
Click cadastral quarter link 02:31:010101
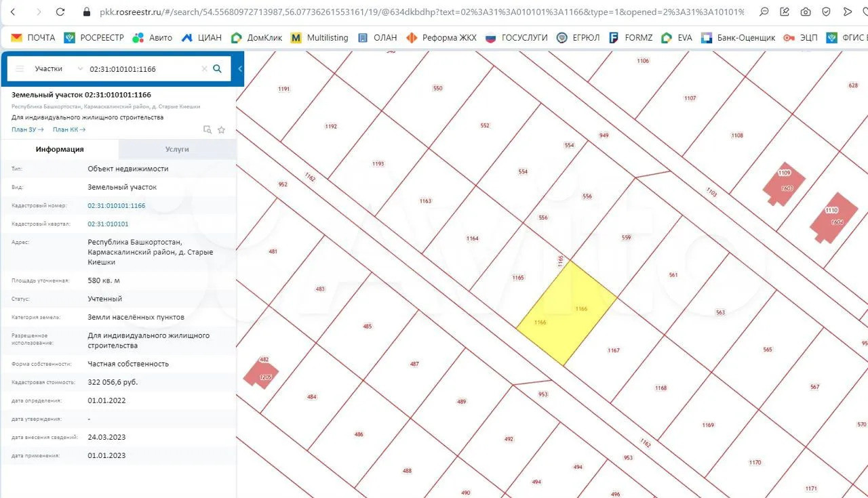point(108,224)
